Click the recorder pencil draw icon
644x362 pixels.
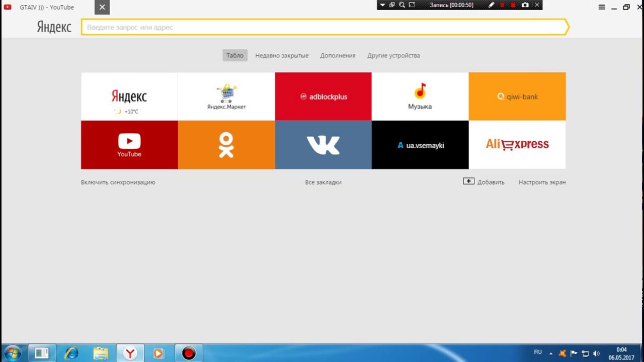coord(492,5)
